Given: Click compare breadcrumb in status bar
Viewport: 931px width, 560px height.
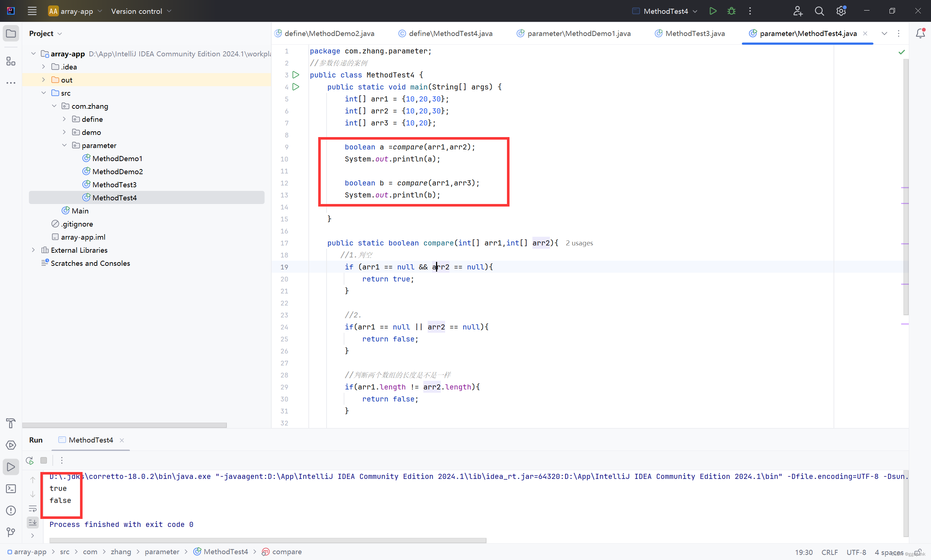Looking at the screenshot, I should tap(281, 552).
